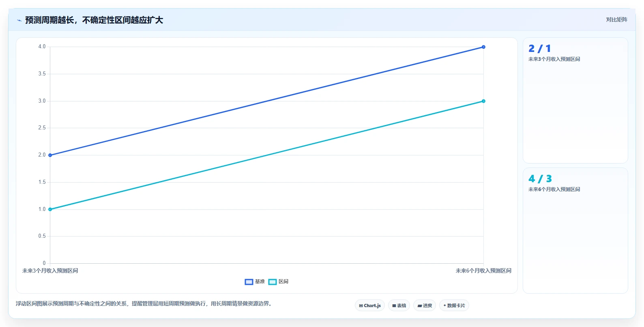The height and width of the screenshot is (327, 644).
Task: Click the heading 预测周期越长，不确定性区间越应扩大
Action: 94,20
